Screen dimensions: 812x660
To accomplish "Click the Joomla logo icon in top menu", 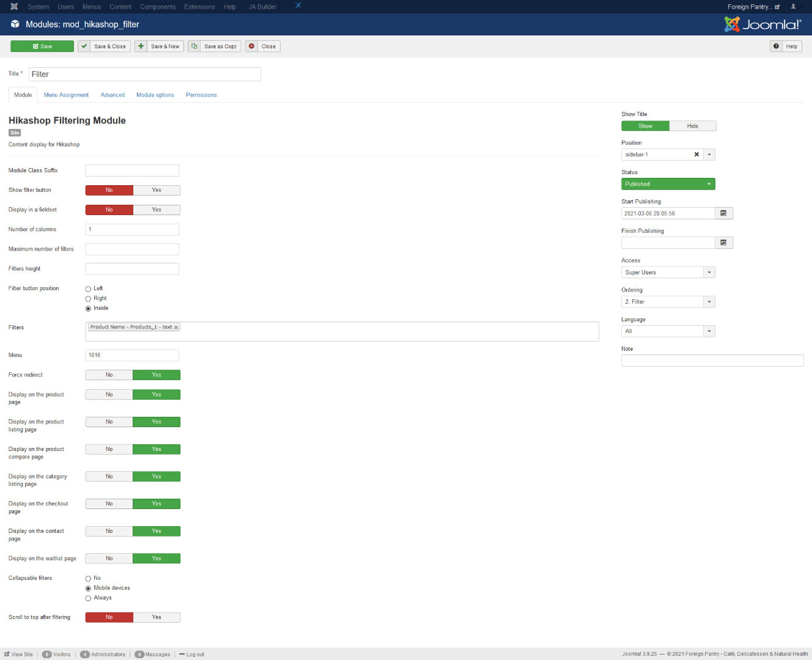I will (14, 7).
